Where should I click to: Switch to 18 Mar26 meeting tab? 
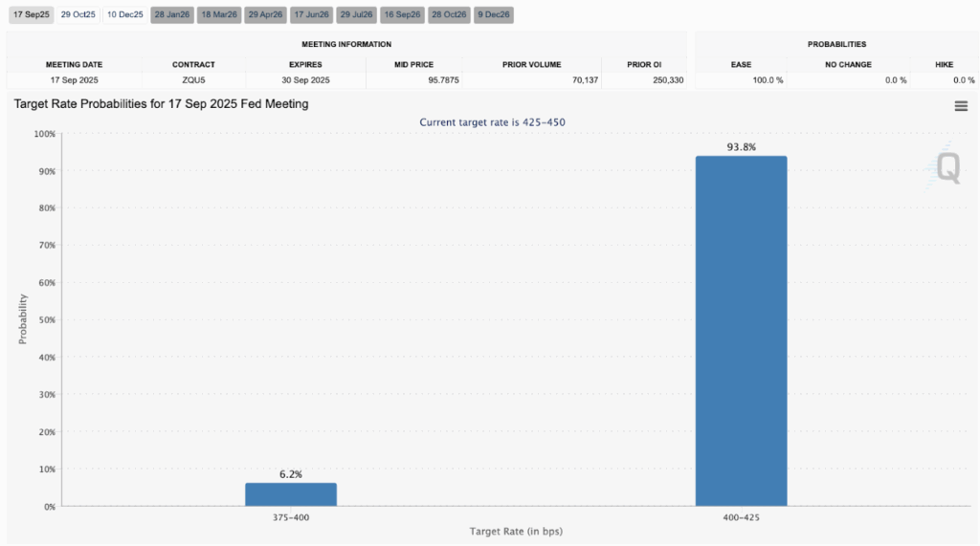point(219,14)
